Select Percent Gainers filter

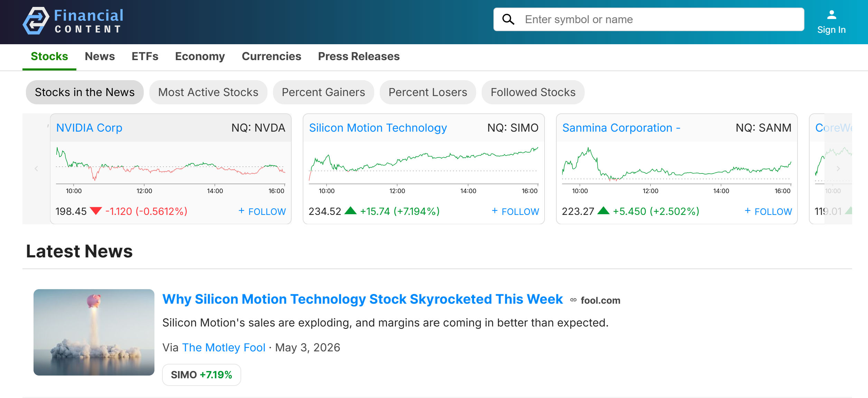pos(323,92)
